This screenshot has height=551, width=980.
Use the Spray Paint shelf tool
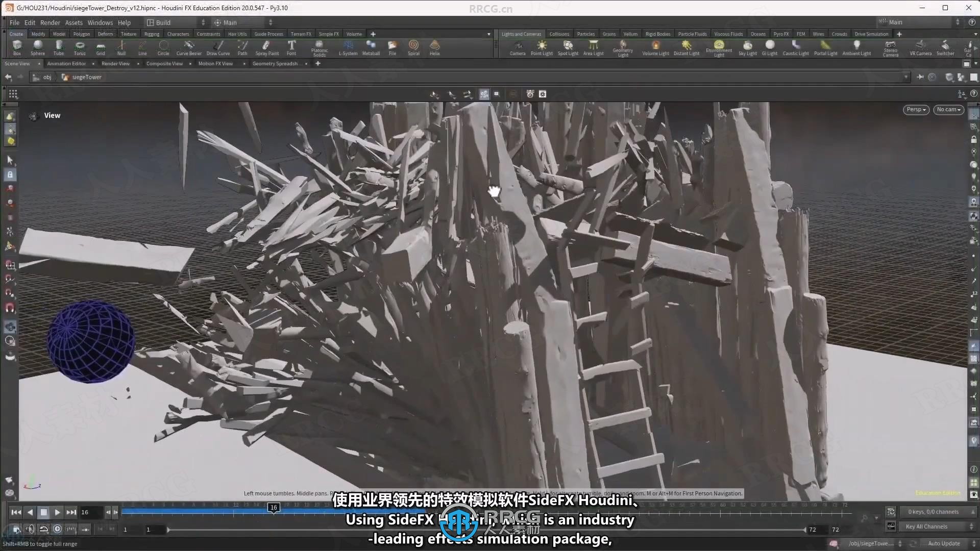point(267,48)
